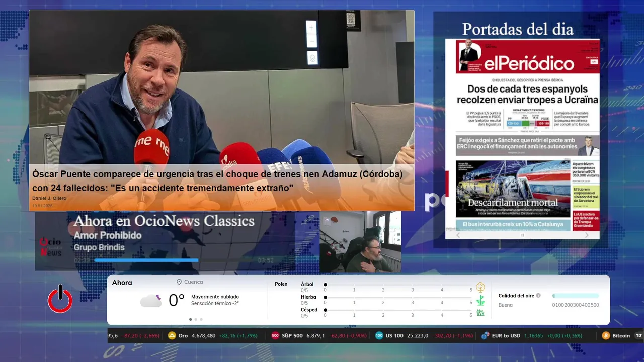Click the Césped grass pollen icon
Viewport: 644px width, 362px height.
point(480,313)
